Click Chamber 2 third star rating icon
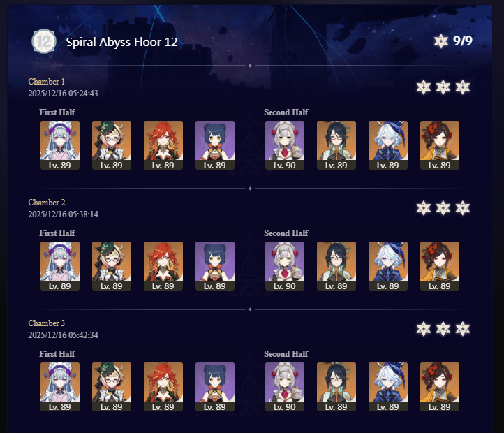Image resolution: width=504 pixels, height=433 pixels. click(463, 208)
